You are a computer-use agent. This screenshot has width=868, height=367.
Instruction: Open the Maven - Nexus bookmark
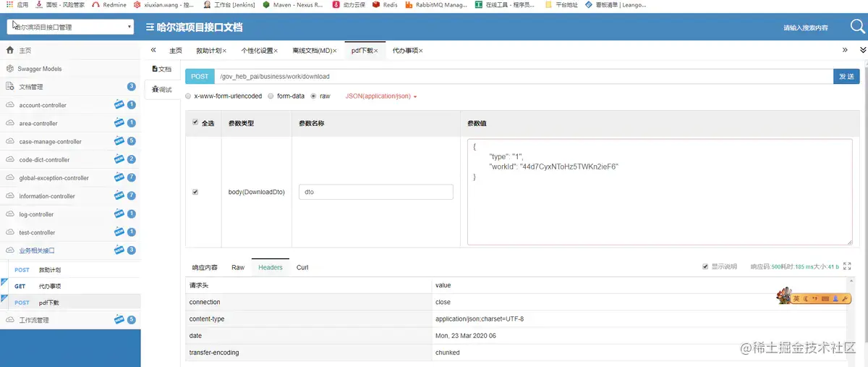(x=292, y=4)
